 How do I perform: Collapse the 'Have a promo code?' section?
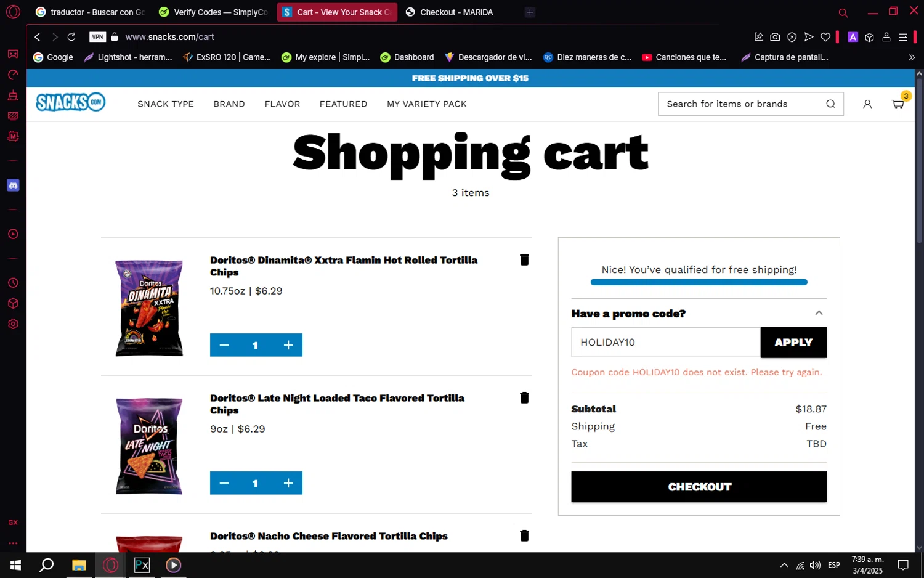[x=819, y=313]
